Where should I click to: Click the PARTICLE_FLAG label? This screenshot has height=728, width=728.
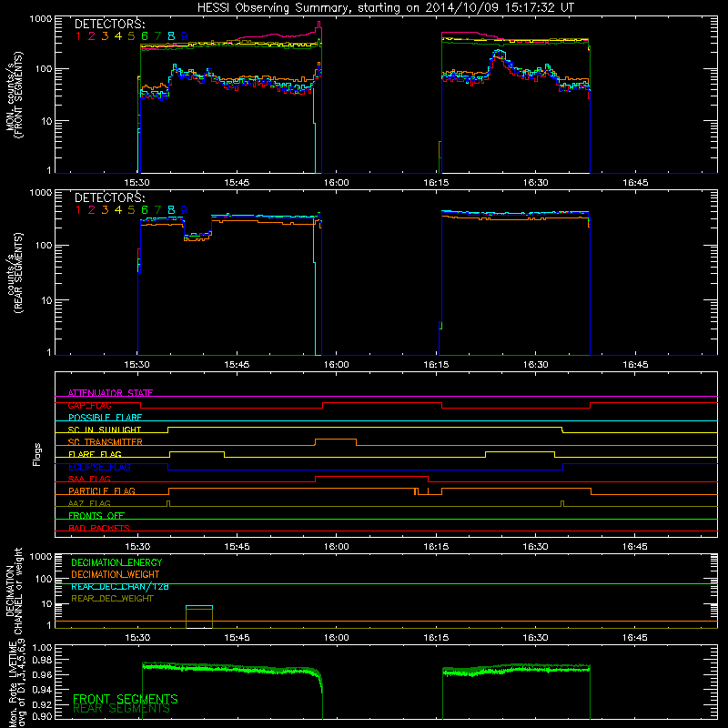[102, 491]
